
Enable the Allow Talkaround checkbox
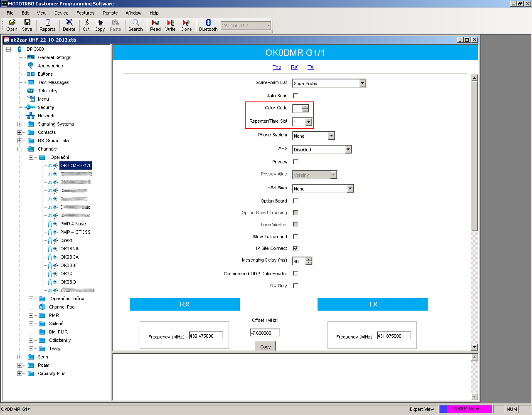(296, 237)
